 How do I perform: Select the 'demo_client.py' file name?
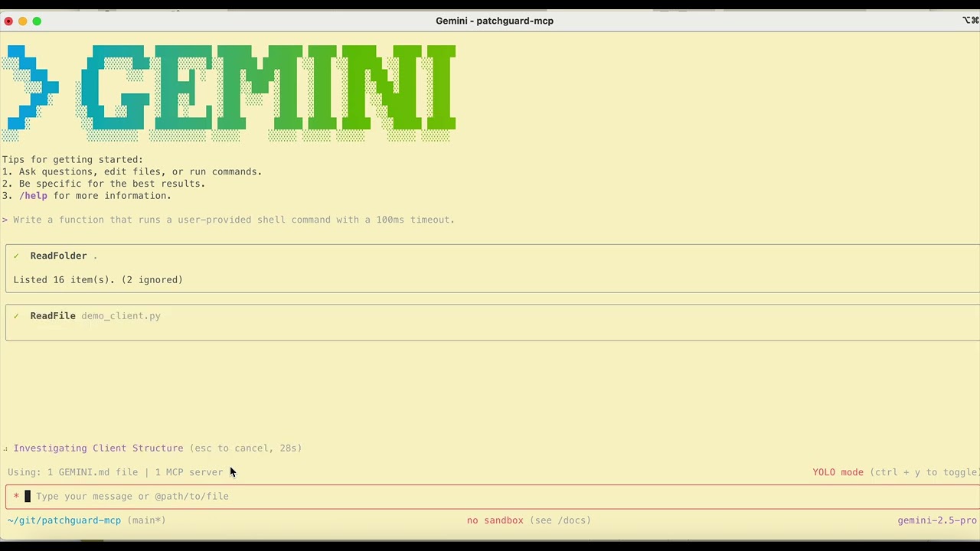click(x=121, y=316)
